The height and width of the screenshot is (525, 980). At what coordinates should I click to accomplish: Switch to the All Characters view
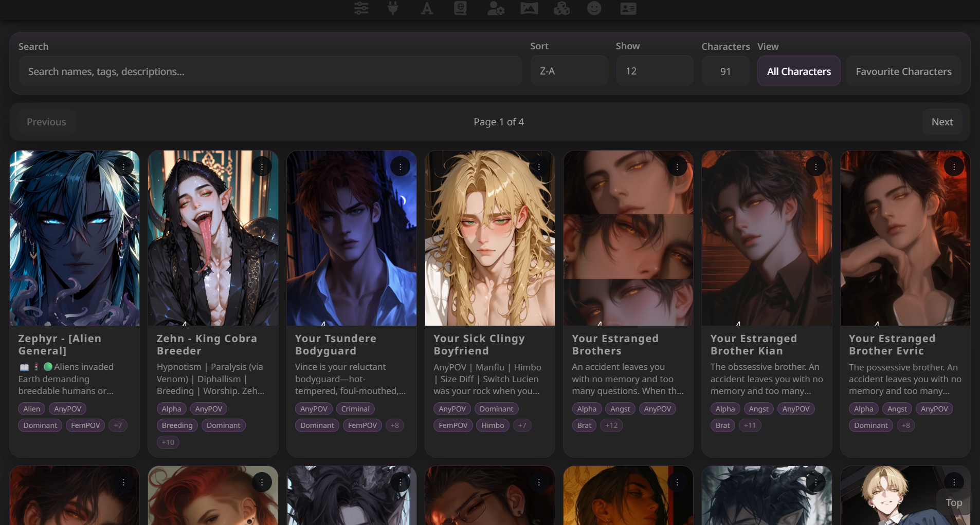(x=799, y=71)
